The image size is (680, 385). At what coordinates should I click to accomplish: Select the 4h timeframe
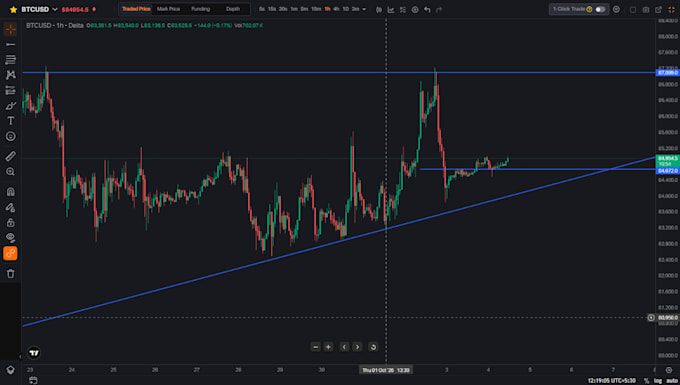[336, 9]
